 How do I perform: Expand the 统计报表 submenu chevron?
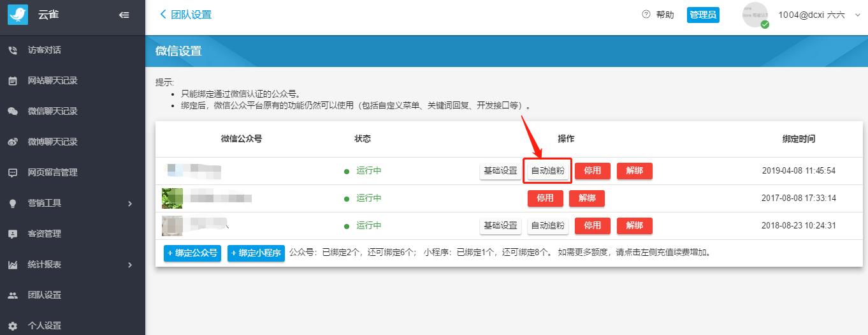tap(130, 265)
